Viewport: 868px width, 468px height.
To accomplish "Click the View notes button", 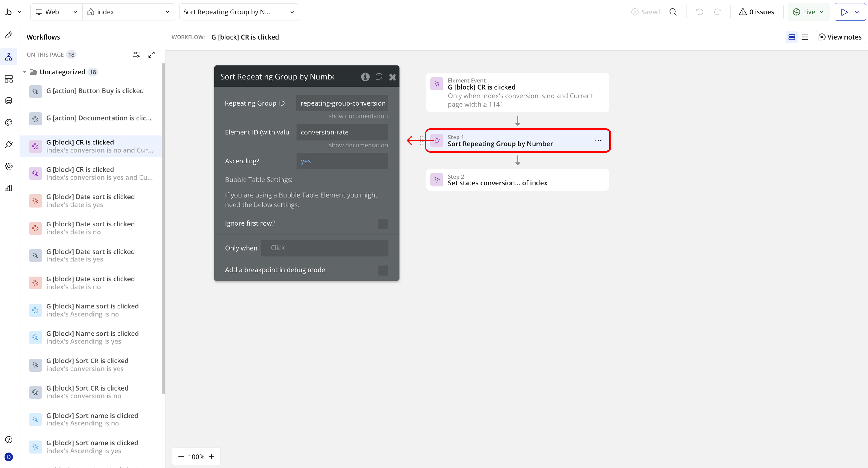I will point(840,37).
